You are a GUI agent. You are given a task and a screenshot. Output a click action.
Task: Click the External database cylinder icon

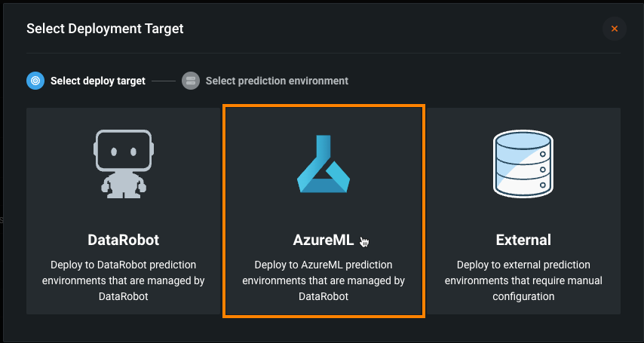523,162
